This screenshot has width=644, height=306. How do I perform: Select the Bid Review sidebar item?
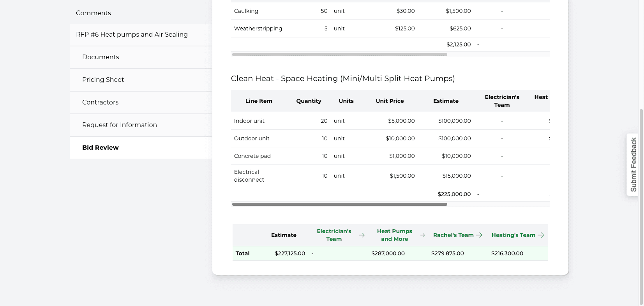[x=141, y=148]
